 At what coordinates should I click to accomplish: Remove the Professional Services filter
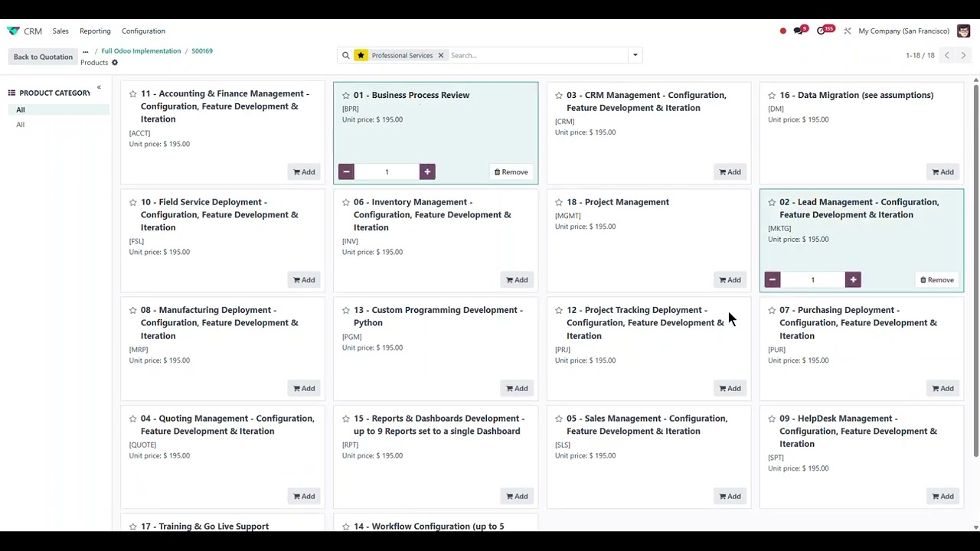(x=440, y=55)
